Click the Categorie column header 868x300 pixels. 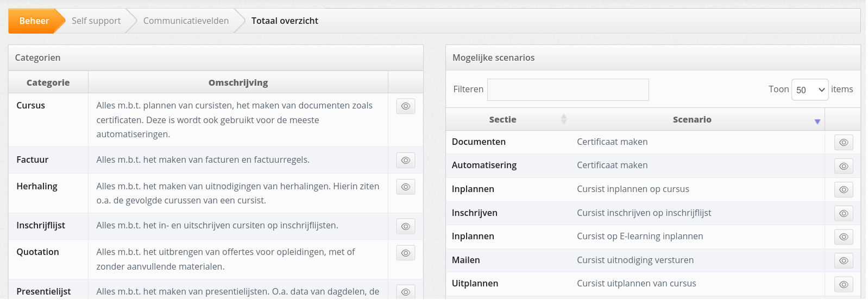(48, 82)
